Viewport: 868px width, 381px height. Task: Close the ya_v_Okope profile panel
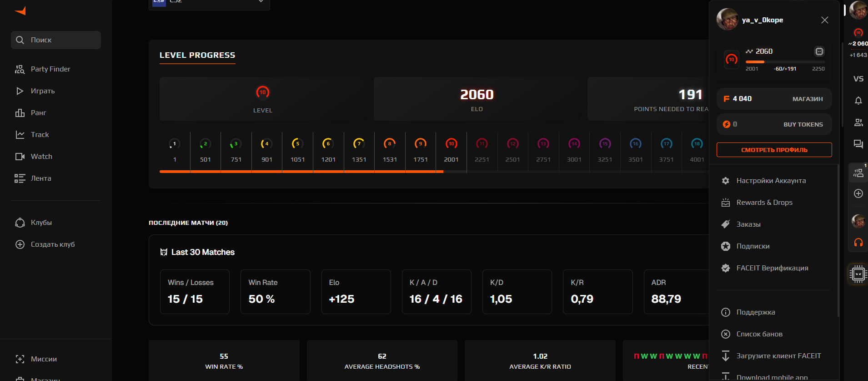click(x=825, y=20)
